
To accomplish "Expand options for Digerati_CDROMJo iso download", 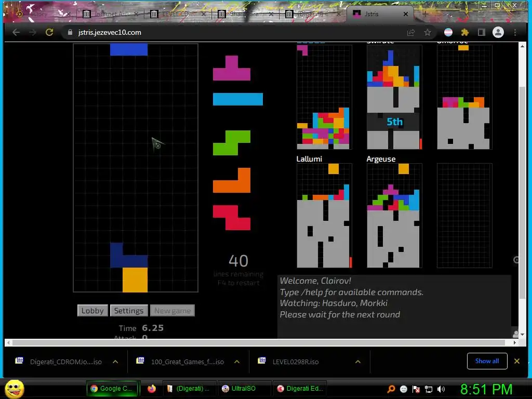I will click(115, 362).
